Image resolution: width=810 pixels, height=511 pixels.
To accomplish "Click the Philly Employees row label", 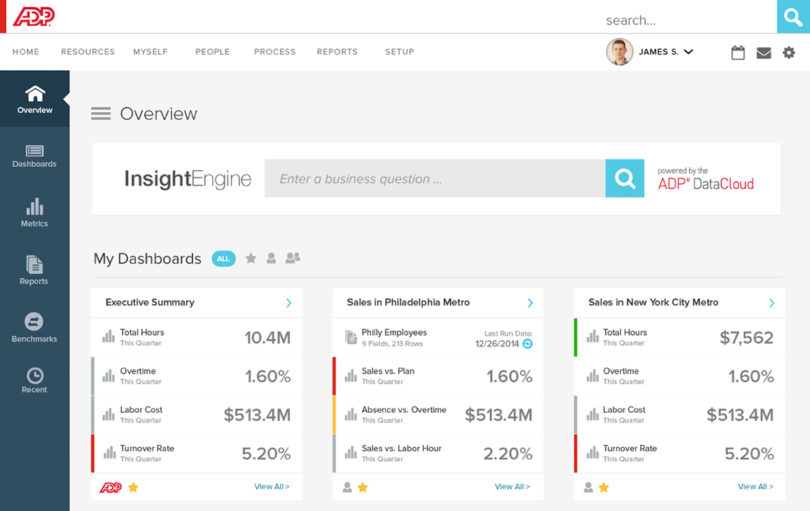I will 394,332.
